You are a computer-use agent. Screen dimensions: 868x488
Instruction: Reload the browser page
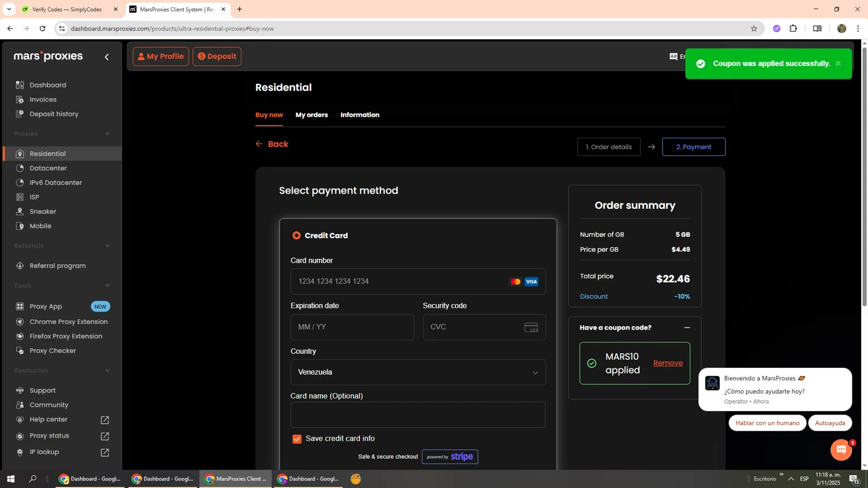tap(42, 28)
